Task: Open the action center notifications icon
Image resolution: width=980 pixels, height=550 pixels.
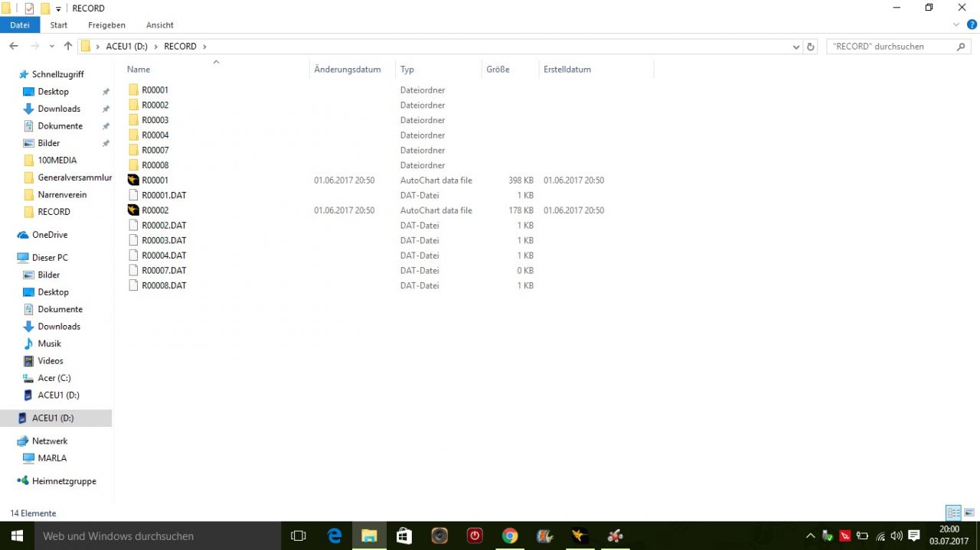Action: point(913,535)
